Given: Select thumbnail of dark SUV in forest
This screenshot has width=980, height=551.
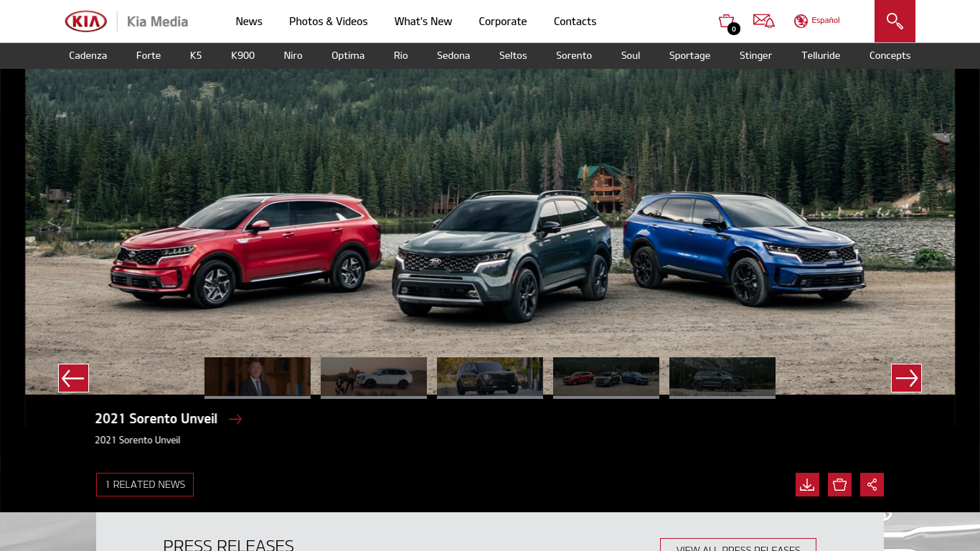Looking at the screenshot, I should click(x=722, y=377).
